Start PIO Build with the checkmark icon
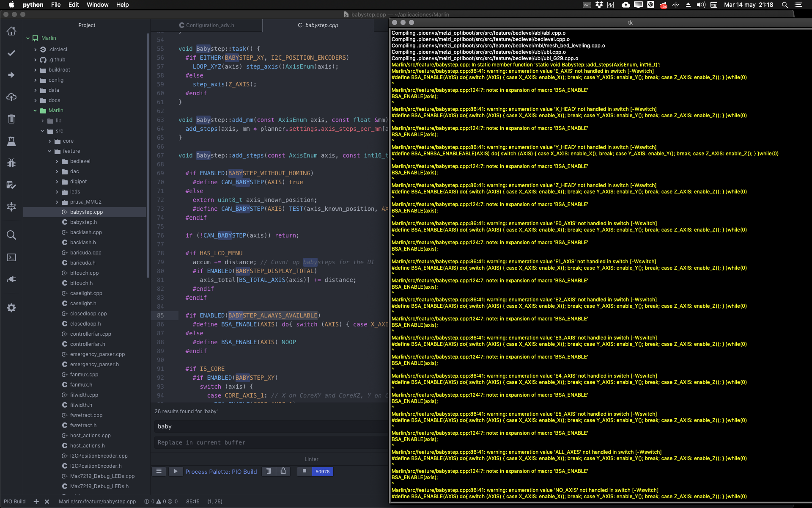Screen dimensions: 812x508 [11, 53]
